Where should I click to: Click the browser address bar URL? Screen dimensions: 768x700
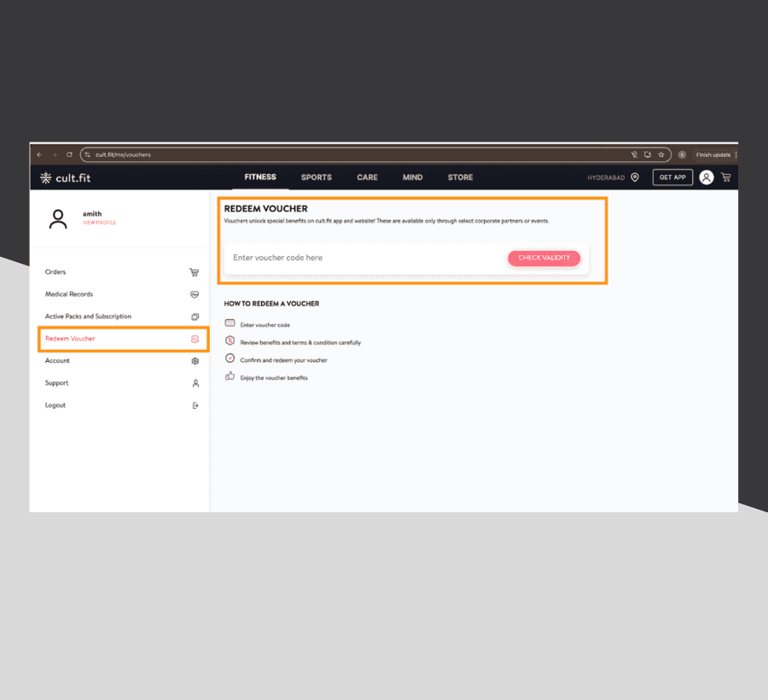pos(123,155)
